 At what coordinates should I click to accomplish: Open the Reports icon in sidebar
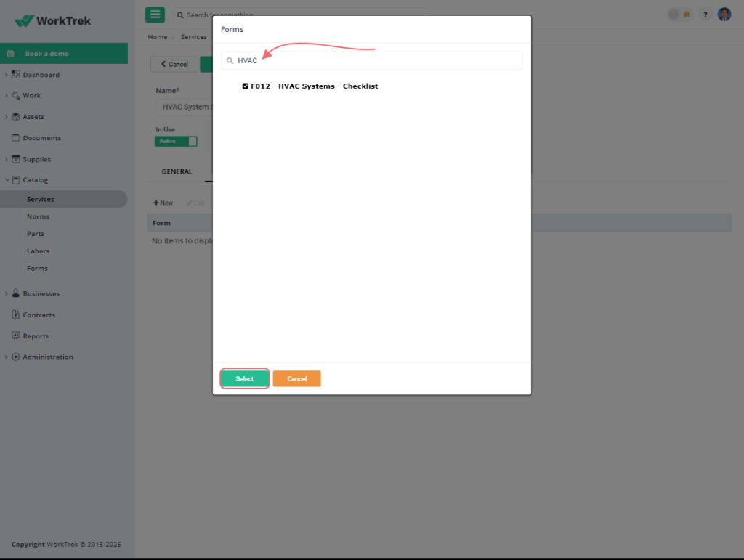point(15,336)
